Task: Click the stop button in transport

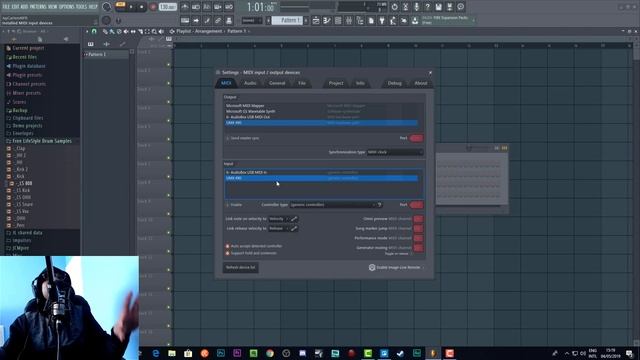Action: 142,7
